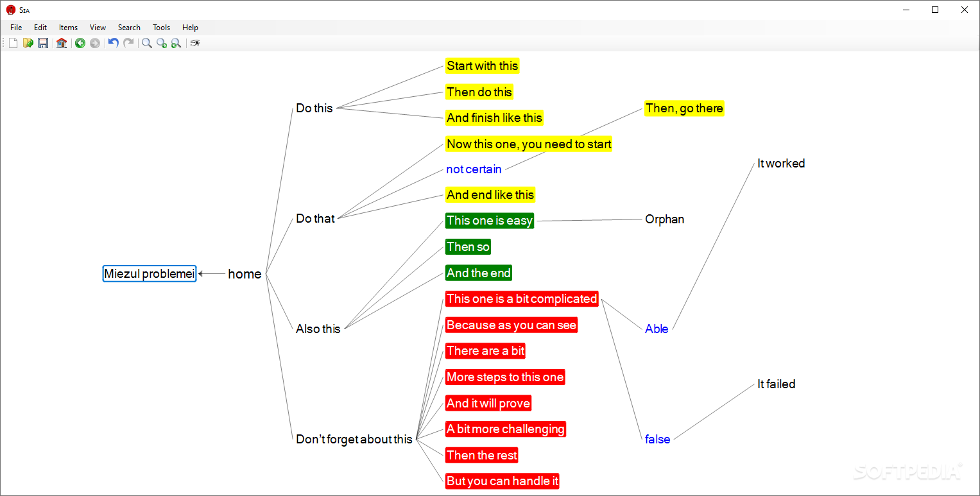
Task: Click the Eye of Horus toolbar icon
Action: pos(195,43)
